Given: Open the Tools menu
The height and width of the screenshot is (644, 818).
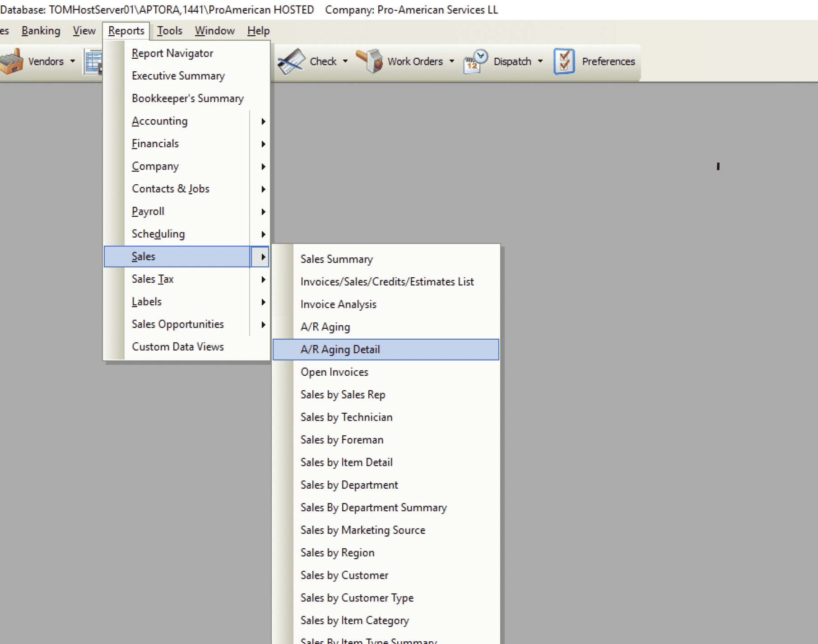Looking at the screenshot, I should click(x=169, y=31).
